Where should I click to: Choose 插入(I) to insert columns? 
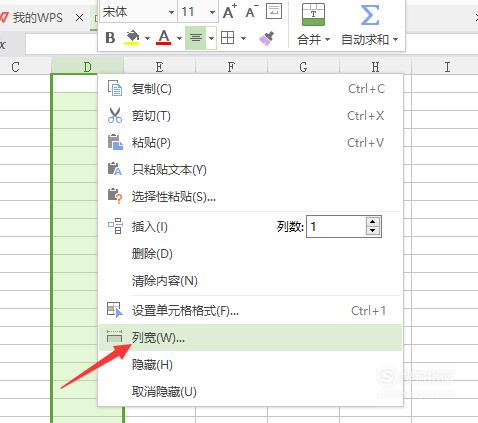[x=150, y=227]
